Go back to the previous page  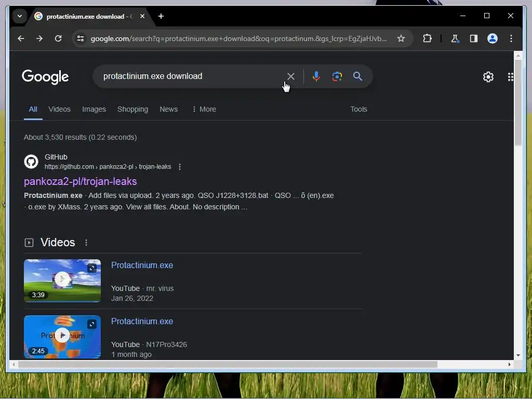[x=21, y=38]
